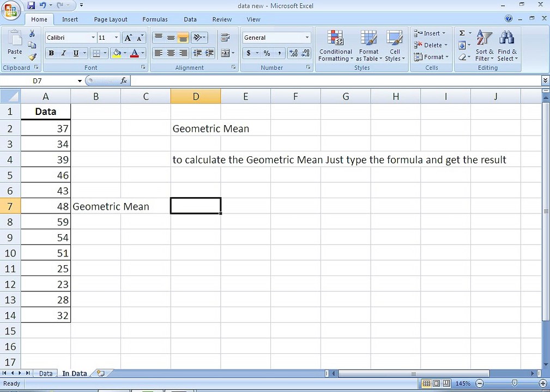This screenshot has width=550, height=392.
Task: Set Top Align vertical alignment
Action: (x=159, y=38)
